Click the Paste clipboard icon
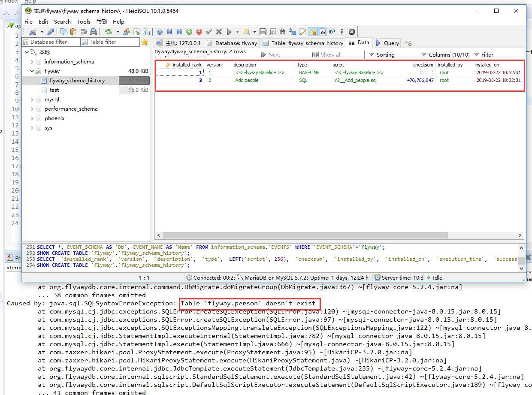The image size is (532, 395). pyautogui.click(x=74, y=32)
